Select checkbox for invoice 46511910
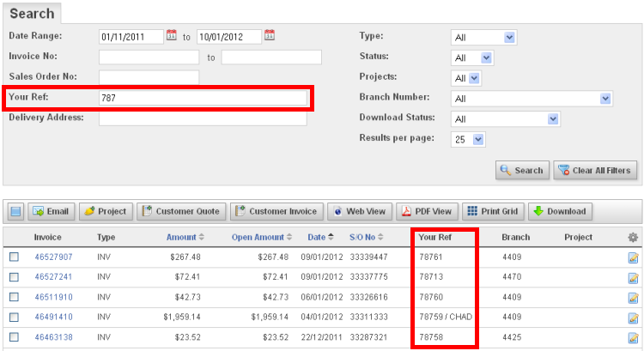 click(x=14, y=297)
